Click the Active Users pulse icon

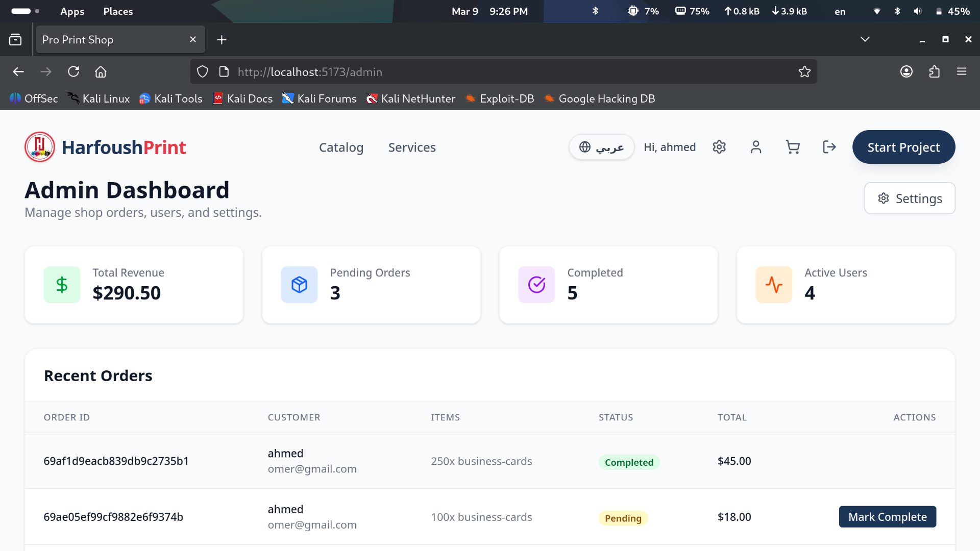point(774,285)
